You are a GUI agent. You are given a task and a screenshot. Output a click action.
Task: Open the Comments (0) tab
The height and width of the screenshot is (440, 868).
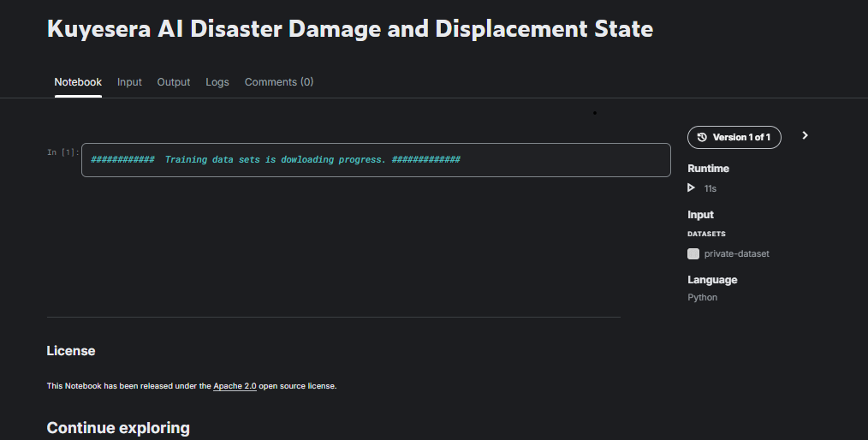(x=279, y=82)
